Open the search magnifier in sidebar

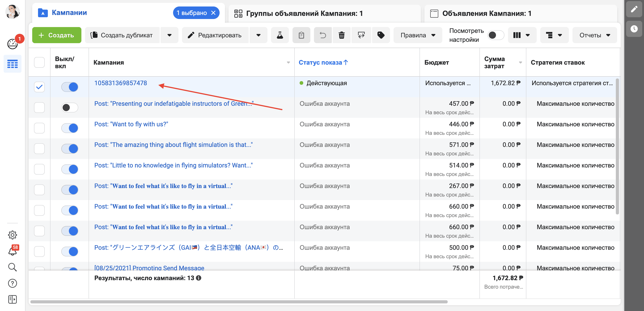pyautogui.click(x=13, y=267)
